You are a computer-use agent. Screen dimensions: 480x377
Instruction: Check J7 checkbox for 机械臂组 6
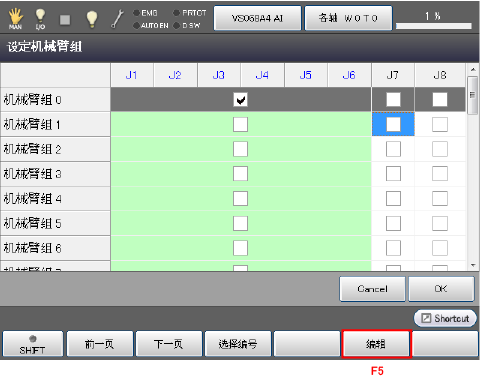393,248
